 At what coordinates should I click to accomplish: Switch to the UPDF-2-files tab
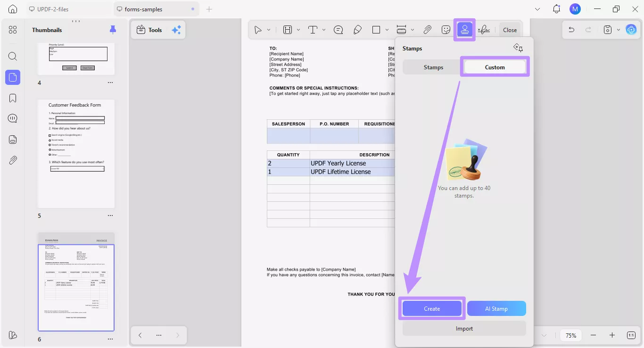pyautogui.click(x=67, y=9)
